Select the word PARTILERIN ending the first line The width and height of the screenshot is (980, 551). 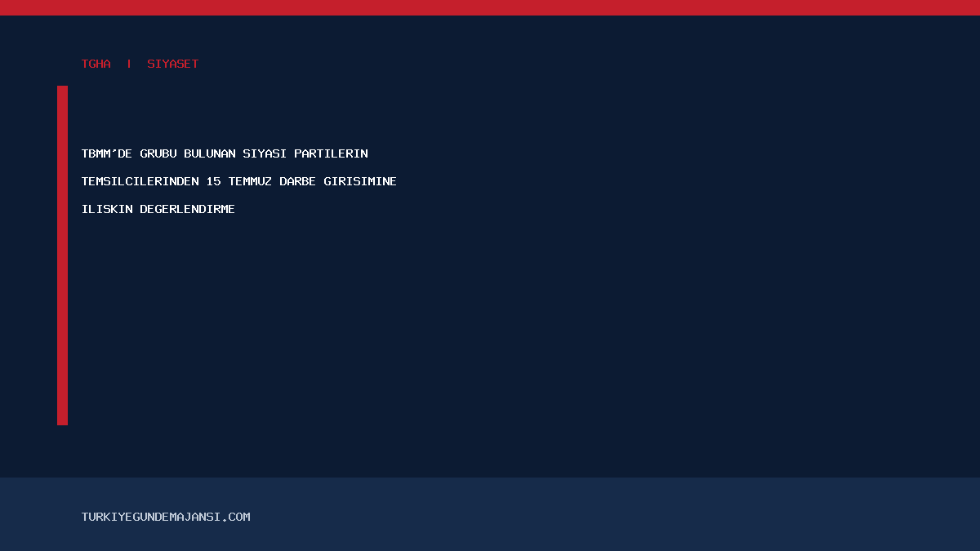click(x=332, y=153)
